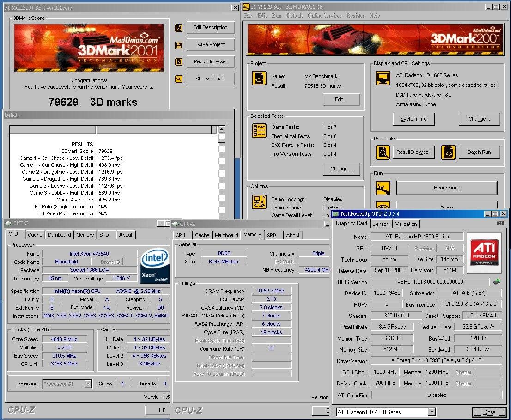
Task: Open Online Services menu
Action: tap(325, 16)
